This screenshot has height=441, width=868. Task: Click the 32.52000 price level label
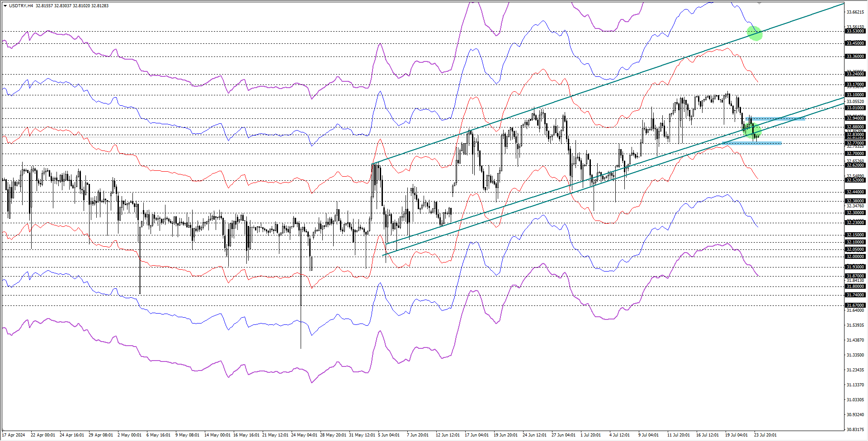pyautogui.click(x=855, y=180)
